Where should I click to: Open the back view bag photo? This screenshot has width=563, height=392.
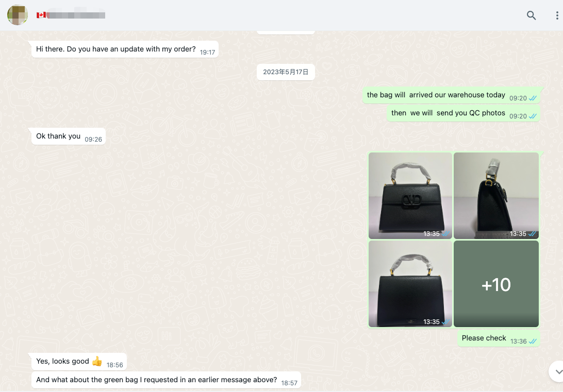pyautogui.click(x=410, y=284)
